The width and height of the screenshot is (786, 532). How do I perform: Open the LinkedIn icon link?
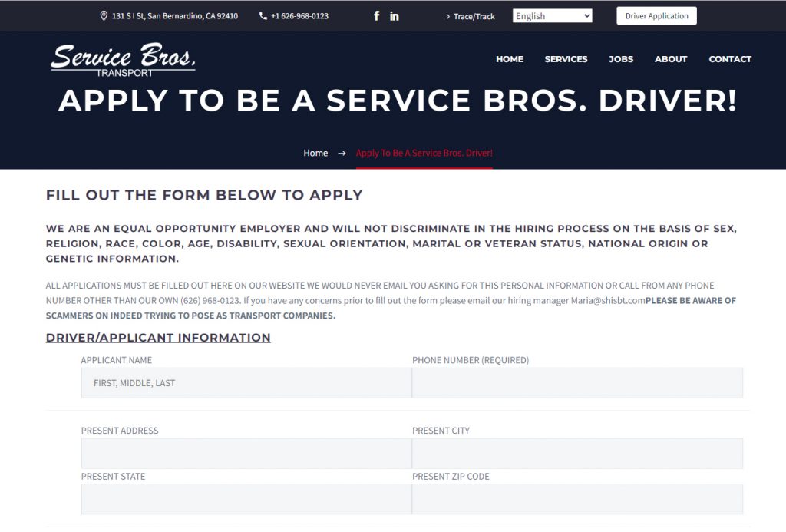coord(395,16)
